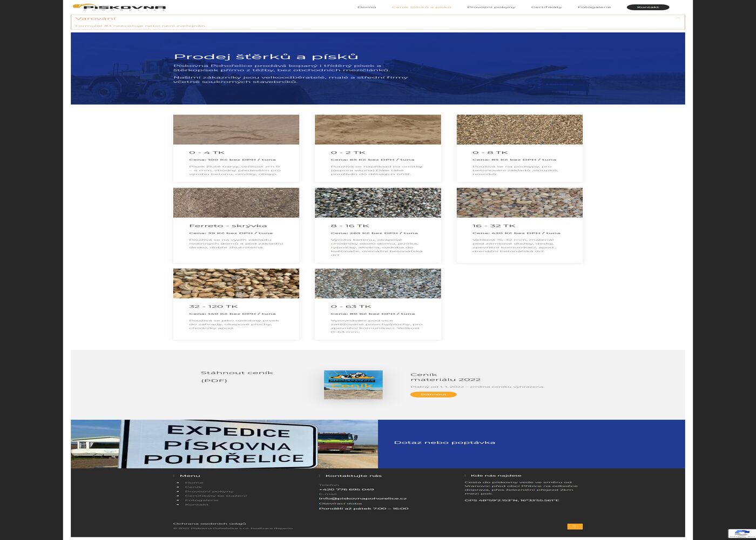Click the price line of 16 - 32 TK

coord(516,233)
